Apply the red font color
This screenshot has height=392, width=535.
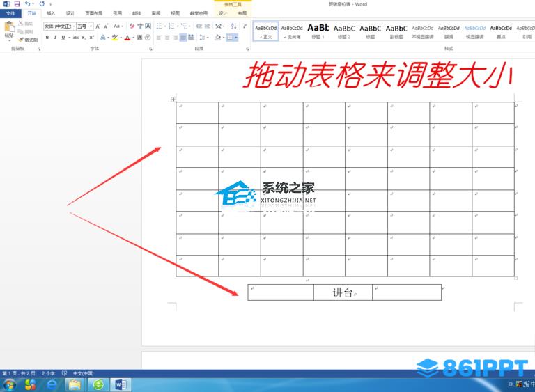pos(127,38)
